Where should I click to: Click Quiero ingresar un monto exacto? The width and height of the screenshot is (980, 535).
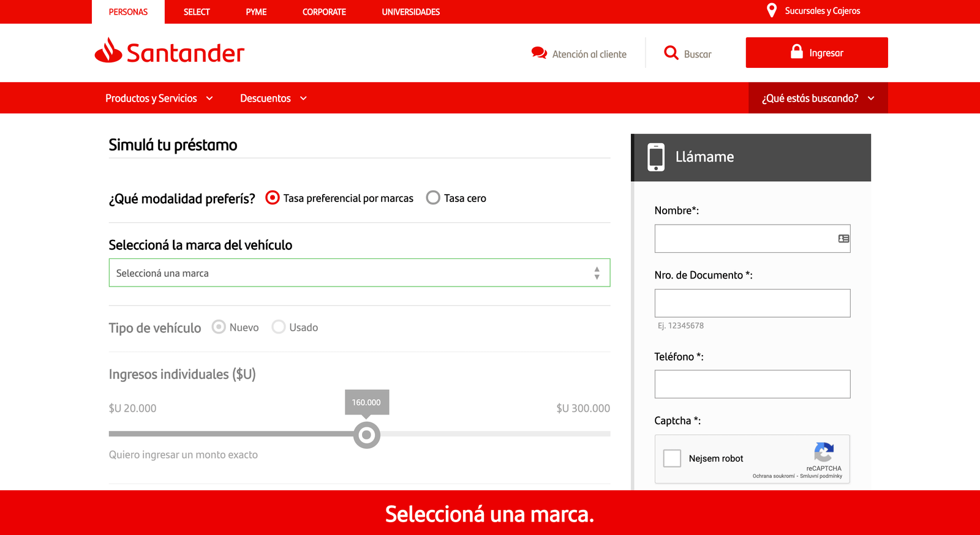[183, 455]
